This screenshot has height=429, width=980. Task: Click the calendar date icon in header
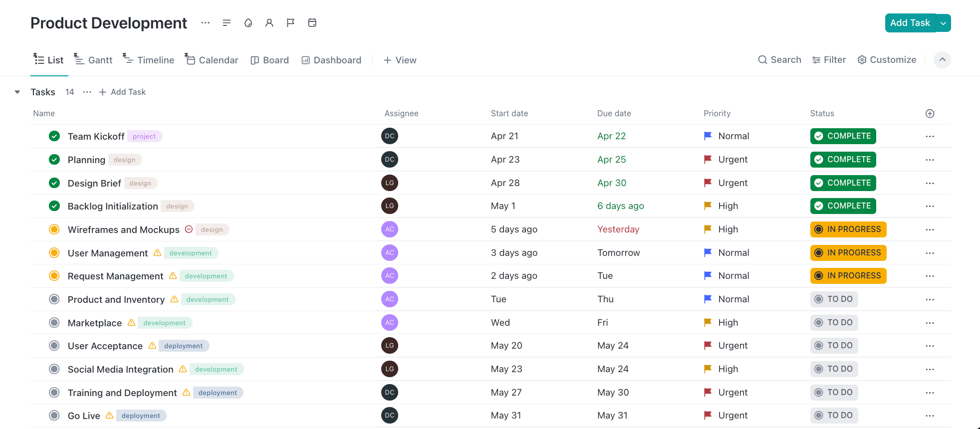(312, 23)
